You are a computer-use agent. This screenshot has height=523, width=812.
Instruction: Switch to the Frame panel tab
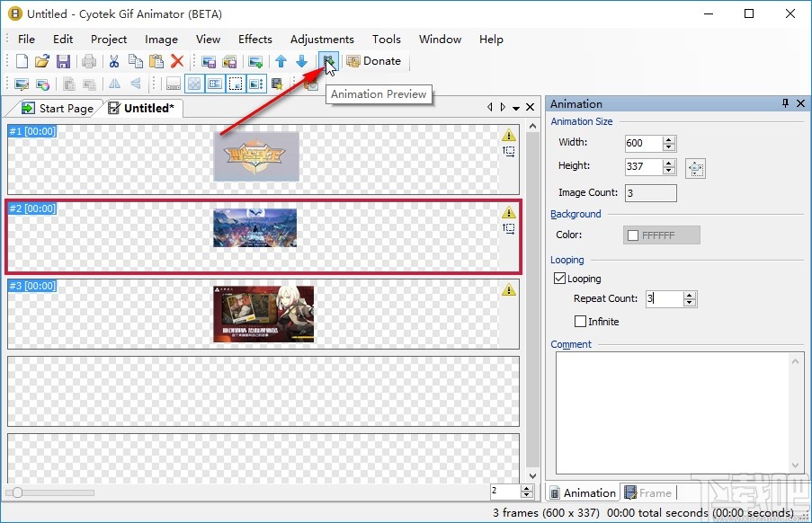(648, 493)
